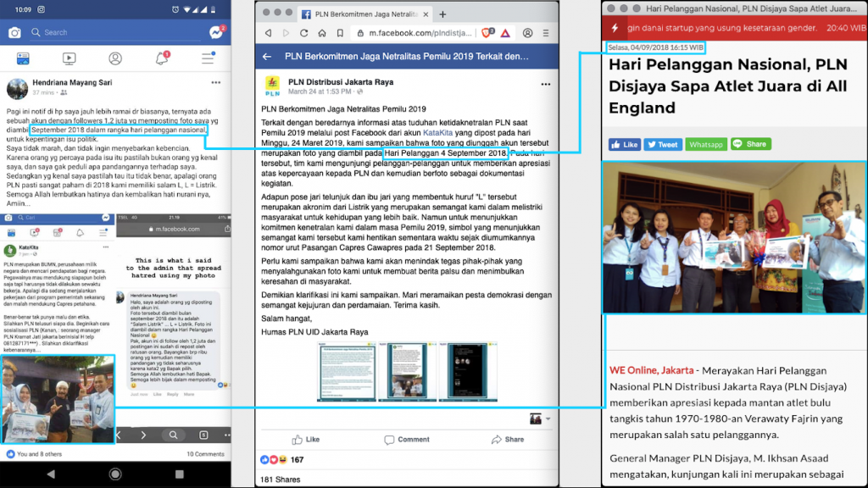Open the 10 Comments link

point(205,454)
